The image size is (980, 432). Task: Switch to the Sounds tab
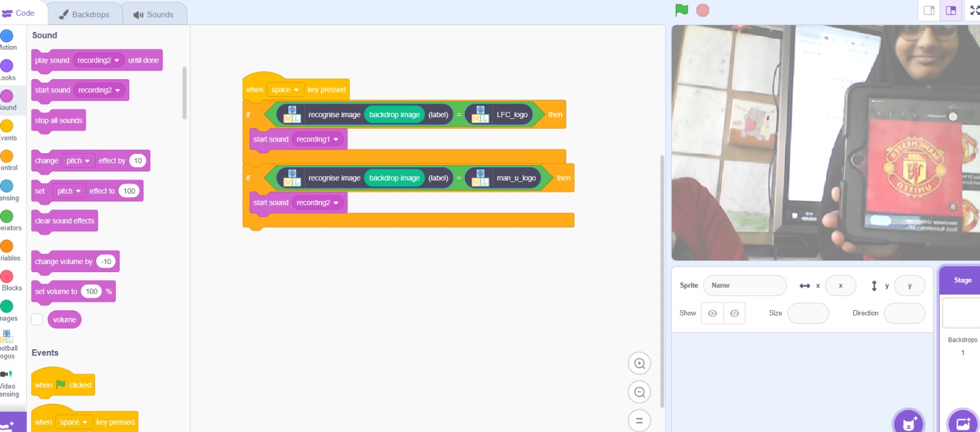[154, 14]
